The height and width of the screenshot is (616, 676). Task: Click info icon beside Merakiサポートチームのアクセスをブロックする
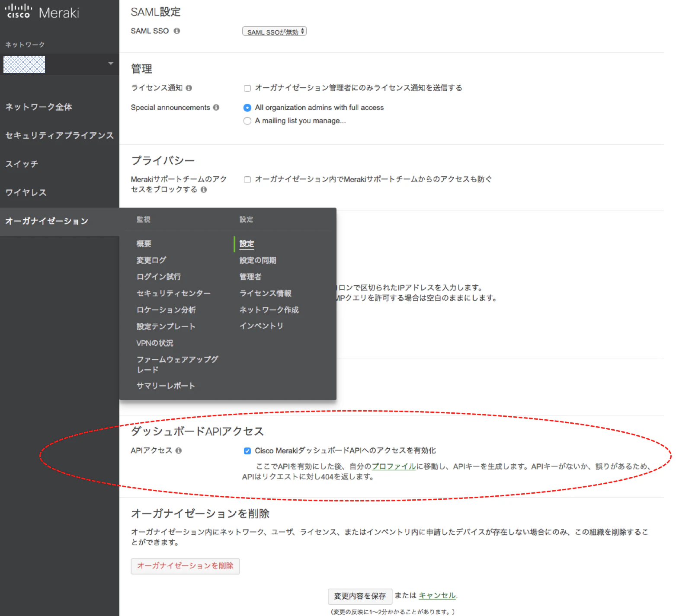(x=204, y=189)
